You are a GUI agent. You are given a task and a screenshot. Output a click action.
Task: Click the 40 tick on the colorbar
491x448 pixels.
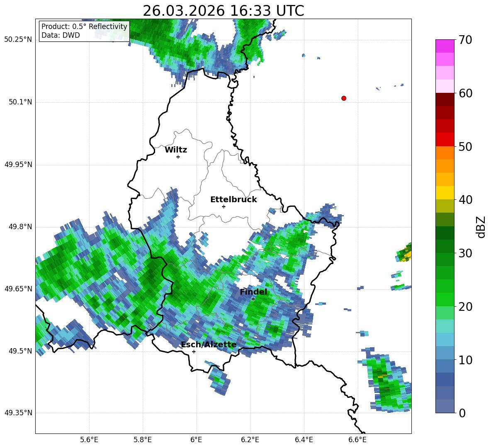pos(465,200)
